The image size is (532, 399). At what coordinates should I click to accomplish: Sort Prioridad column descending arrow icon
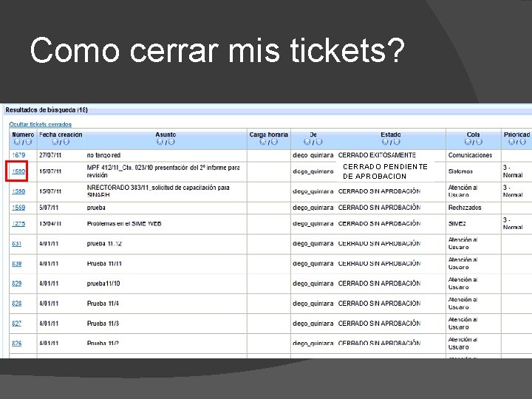(x=523, y=142)
